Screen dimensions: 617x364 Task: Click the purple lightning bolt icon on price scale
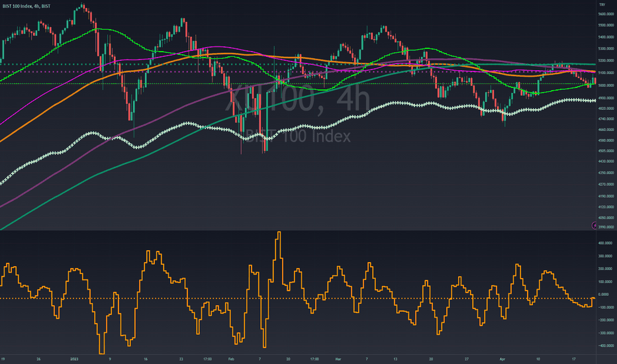(x=594, y=226)
